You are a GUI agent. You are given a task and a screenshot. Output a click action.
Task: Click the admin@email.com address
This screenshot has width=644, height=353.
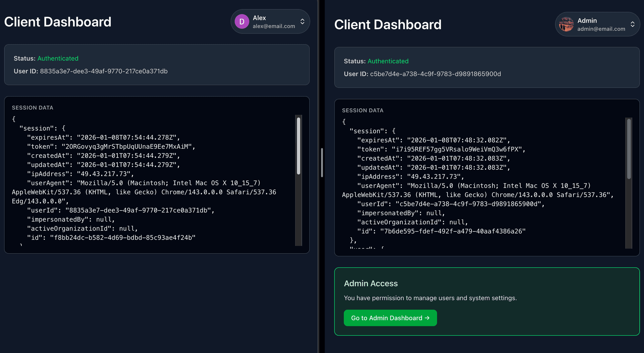[x=601, y=29]
